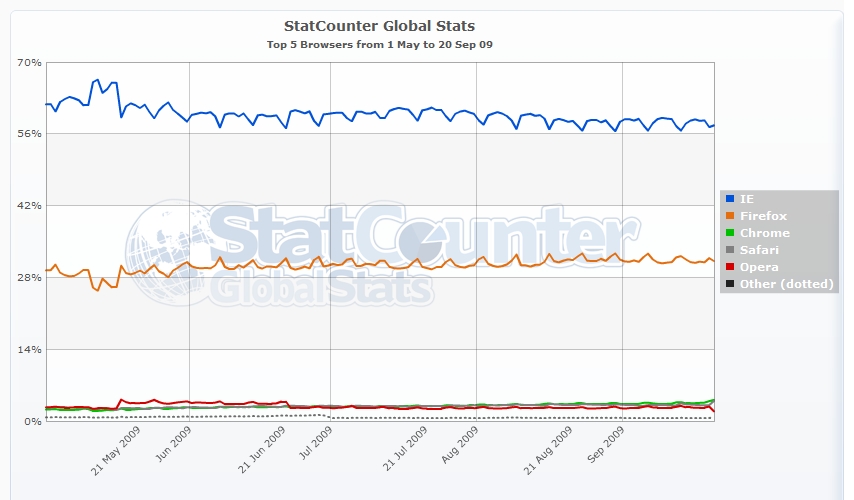
Task: Click the green Chrome legend swatch
Action: click(x=729, y=233)
